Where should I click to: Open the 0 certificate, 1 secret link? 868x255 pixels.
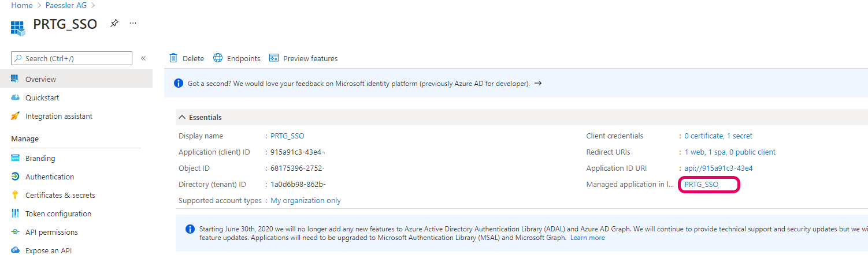click(718, 136)
